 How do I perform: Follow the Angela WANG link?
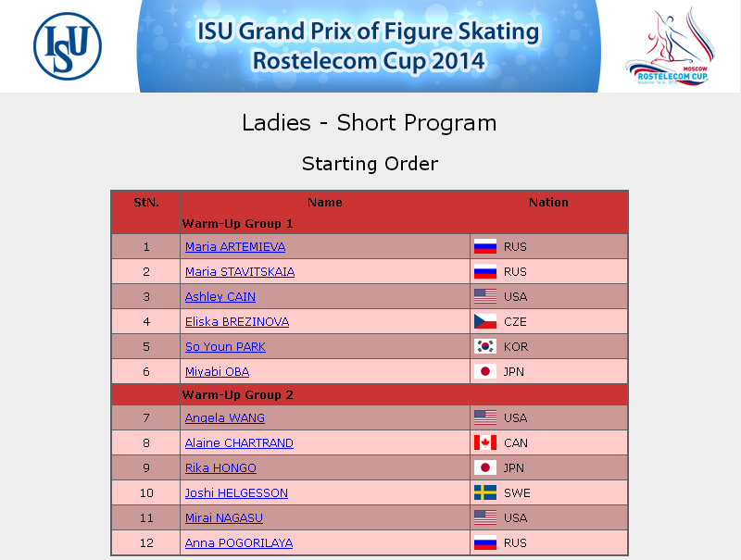pyautogui.click(x=224, y=417)
